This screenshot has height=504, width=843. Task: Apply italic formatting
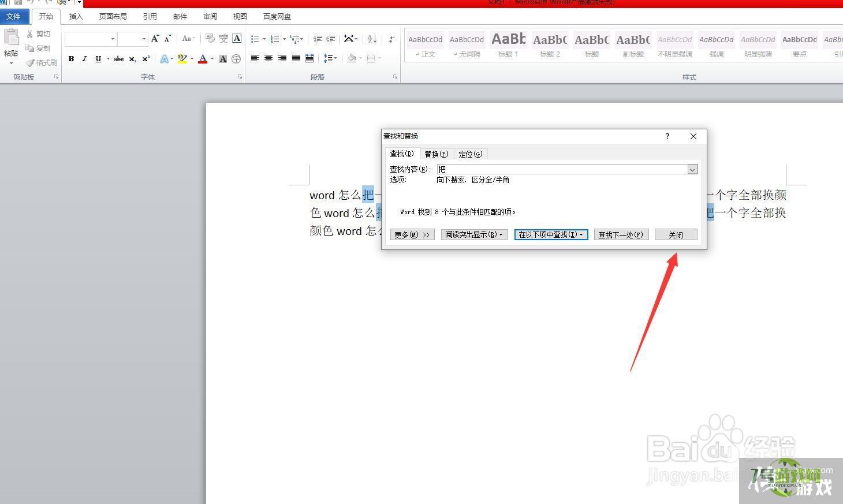coord(84,59)
